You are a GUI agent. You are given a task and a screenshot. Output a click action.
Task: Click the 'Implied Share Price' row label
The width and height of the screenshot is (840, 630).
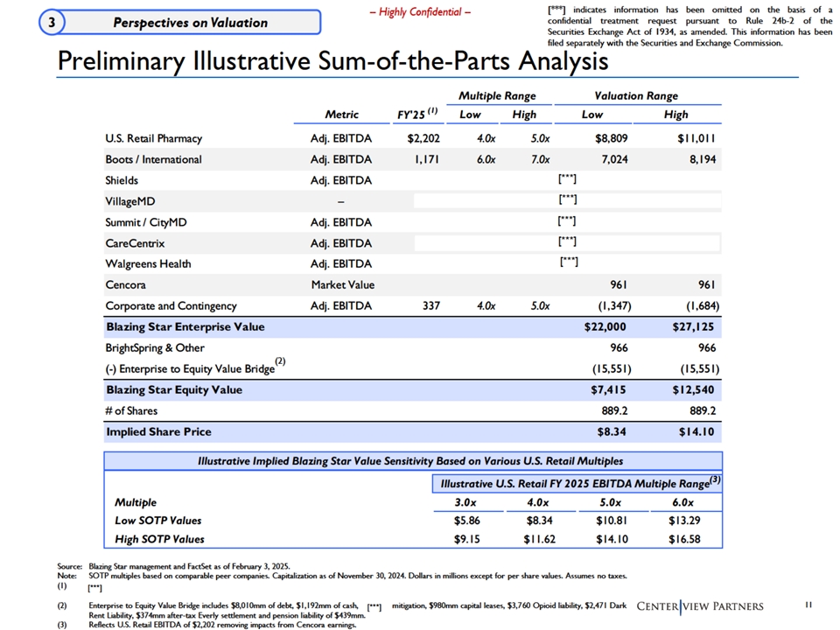(158, 431)
